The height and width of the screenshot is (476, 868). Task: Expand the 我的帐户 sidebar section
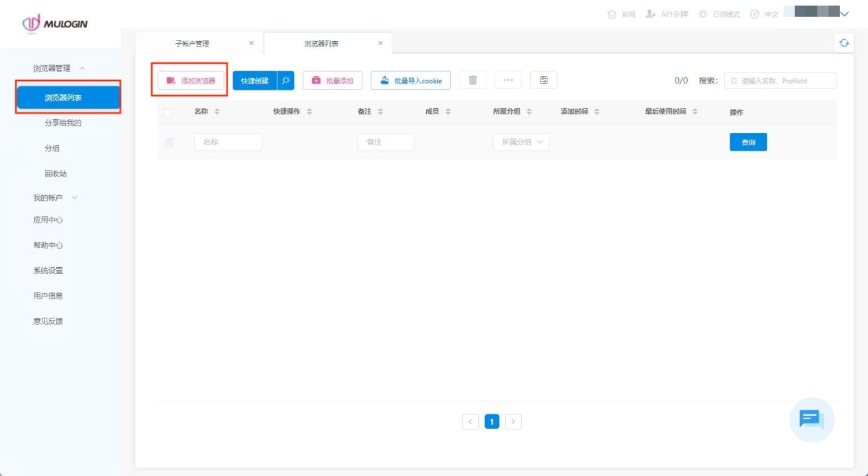pos(56,198)
